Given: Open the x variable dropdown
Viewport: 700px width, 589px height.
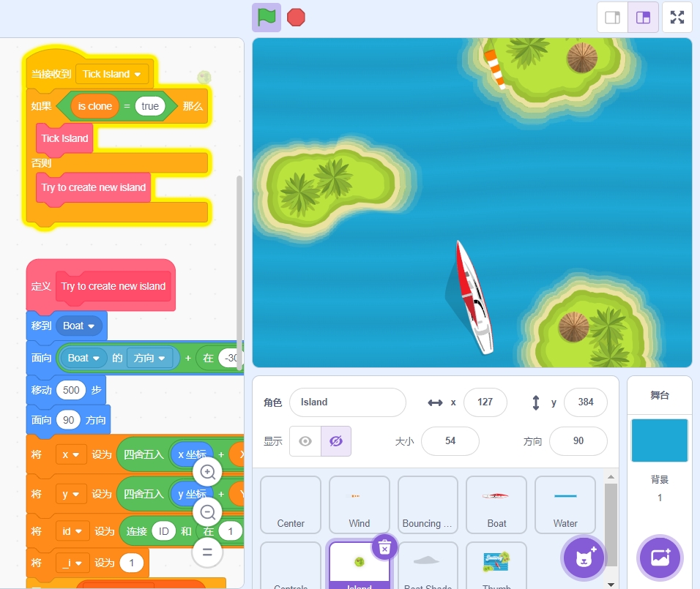Looking at the screenshot, I should (x=71, y=454).
